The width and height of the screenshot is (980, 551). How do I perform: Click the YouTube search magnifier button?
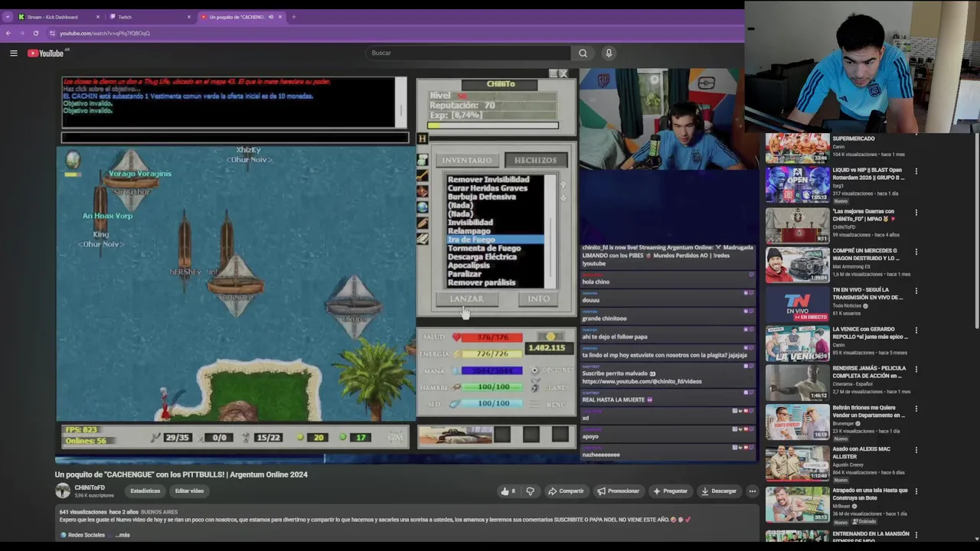coord(583,53)
